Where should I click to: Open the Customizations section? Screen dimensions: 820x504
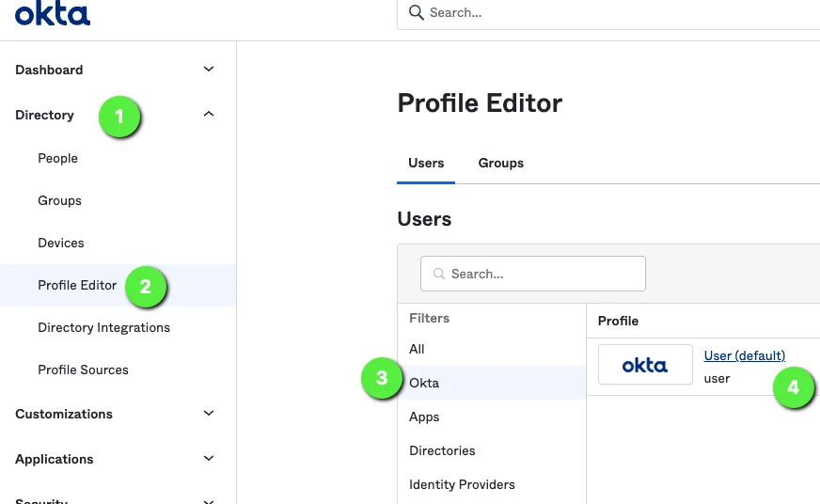point(64,414)
